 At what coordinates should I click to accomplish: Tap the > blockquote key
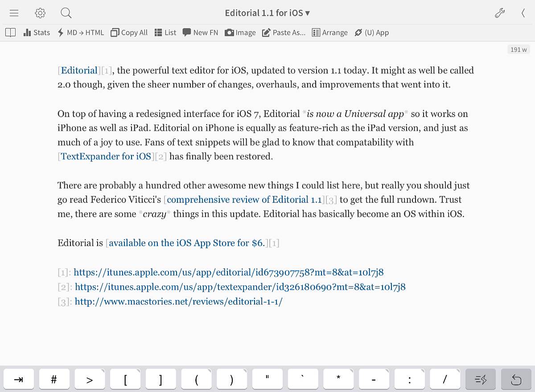(90, 380)
